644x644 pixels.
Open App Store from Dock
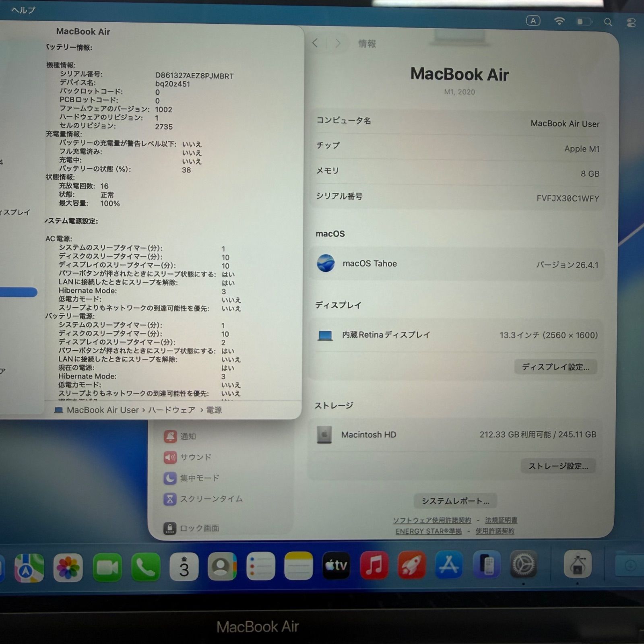(x=449, y=565)
